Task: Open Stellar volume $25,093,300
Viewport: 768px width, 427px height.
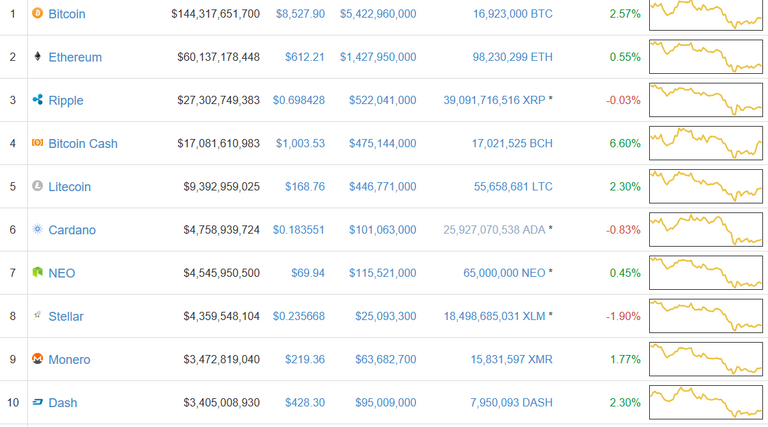Action: [x=385, y=316]
